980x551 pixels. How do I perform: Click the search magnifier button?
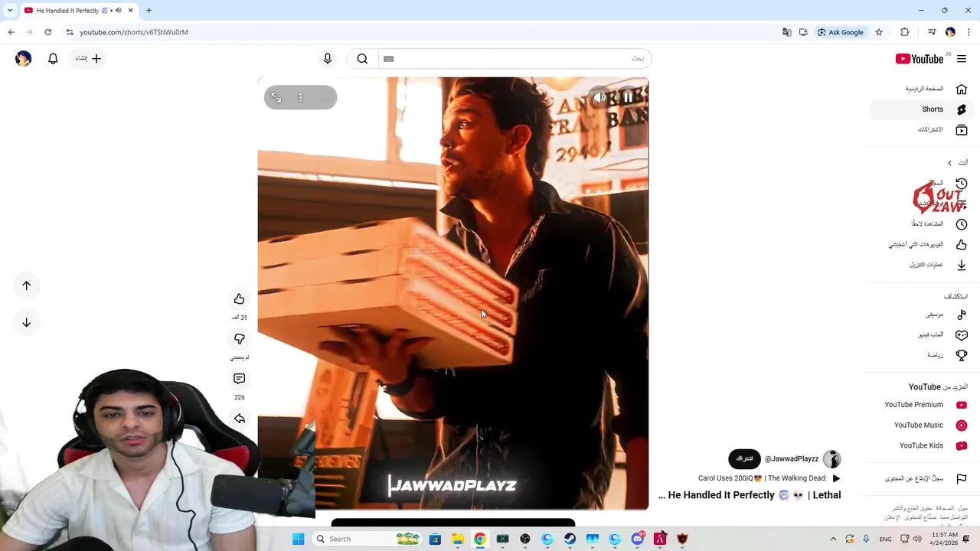pos(362,59)
